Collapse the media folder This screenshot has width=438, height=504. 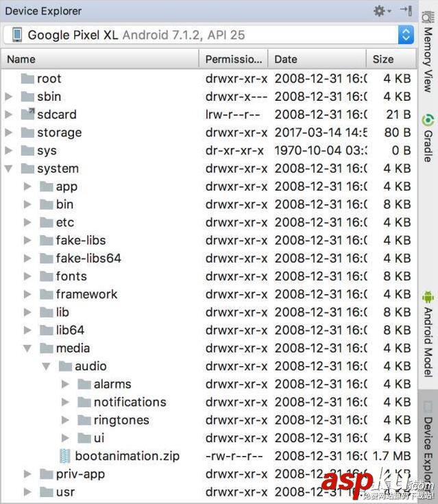point(27,348)
